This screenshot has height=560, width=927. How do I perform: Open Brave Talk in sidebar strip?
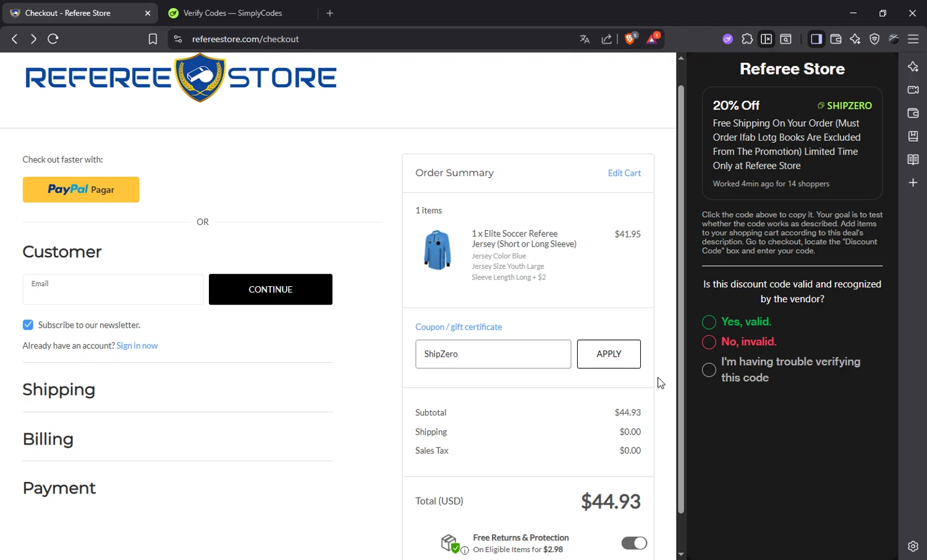[x=913, y=90]
